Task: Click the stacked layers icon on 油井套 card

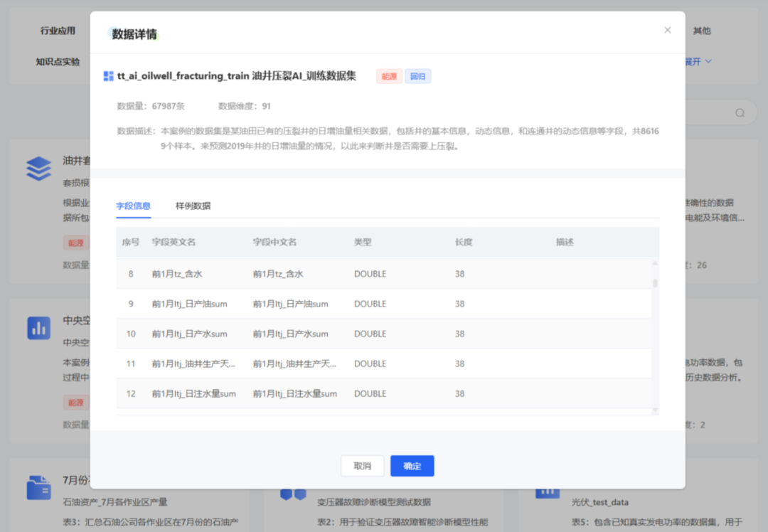Action: (x=39, y=169)
